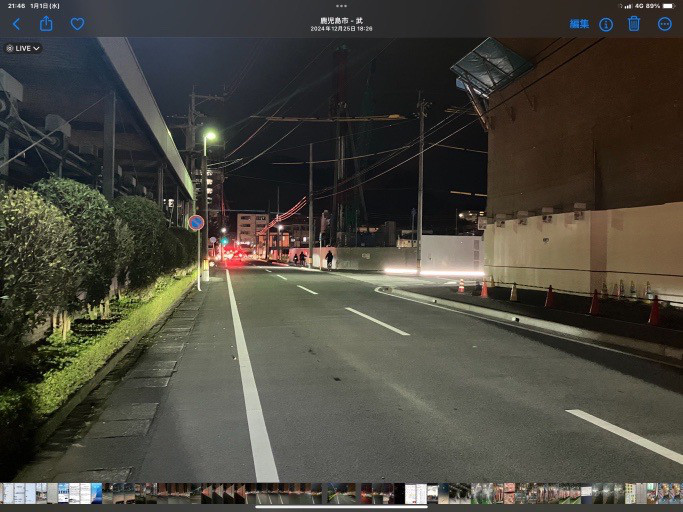Expand the LIVE photo effects dropdown

[x=23, y=48]
